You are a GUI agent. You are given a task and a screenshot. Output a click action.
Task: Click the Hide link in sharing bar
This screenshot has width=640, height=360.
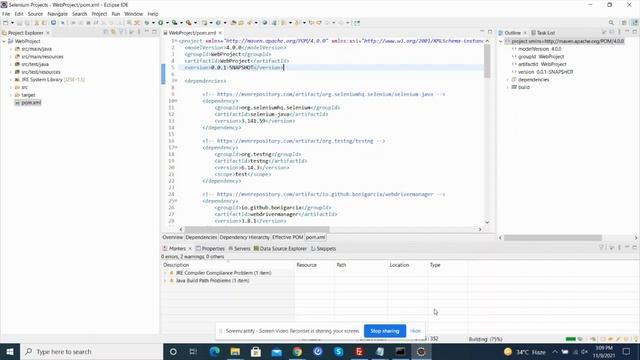[416, 331]
